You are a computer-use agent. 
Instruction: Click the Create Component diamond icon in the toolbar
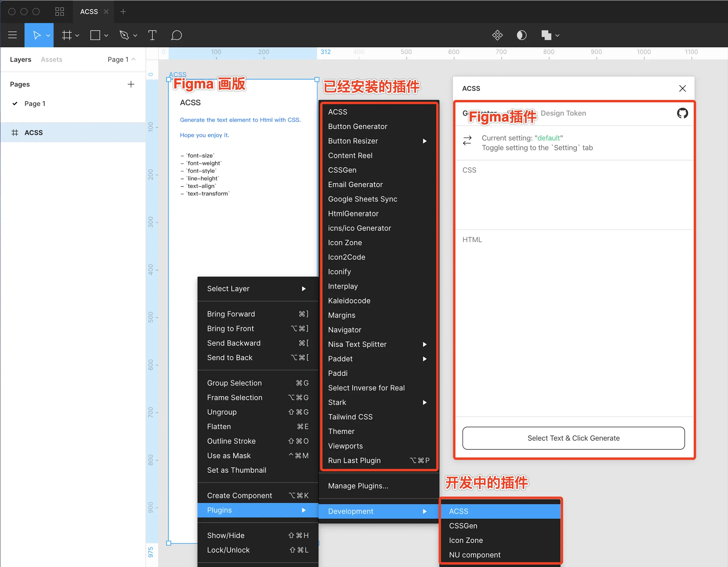pyautogui.click(x=497, y=35)
